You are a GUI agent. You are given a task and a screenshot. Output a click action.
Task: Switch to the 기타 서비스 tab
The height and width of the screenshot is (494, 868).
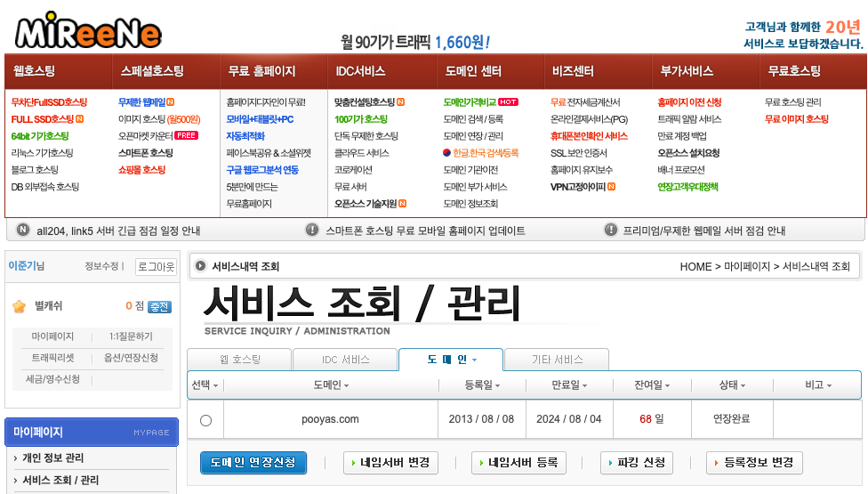557,360
